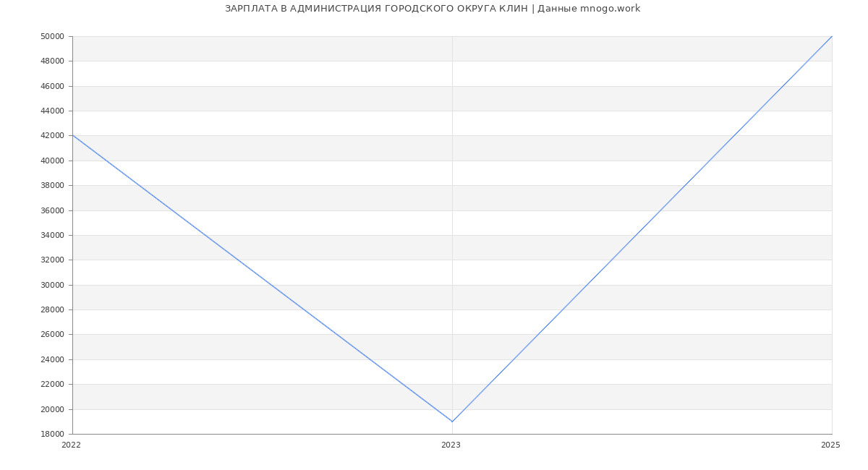Click the 2023 x-axis label

click(x=451, y=445)
